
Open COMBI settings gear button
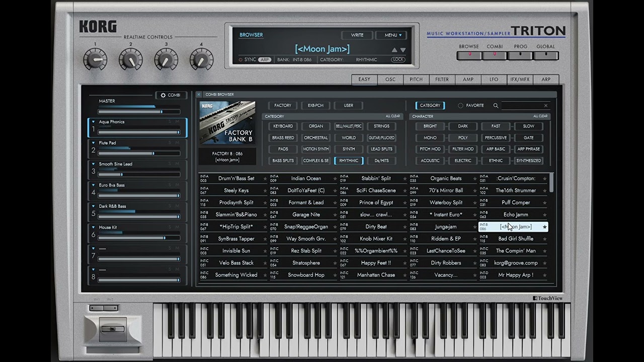point(171,95)
